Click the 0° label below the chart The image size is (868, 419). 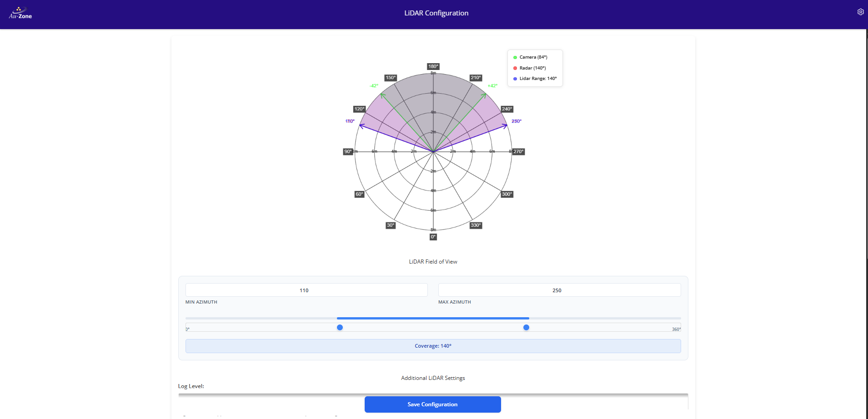[433, 237]
